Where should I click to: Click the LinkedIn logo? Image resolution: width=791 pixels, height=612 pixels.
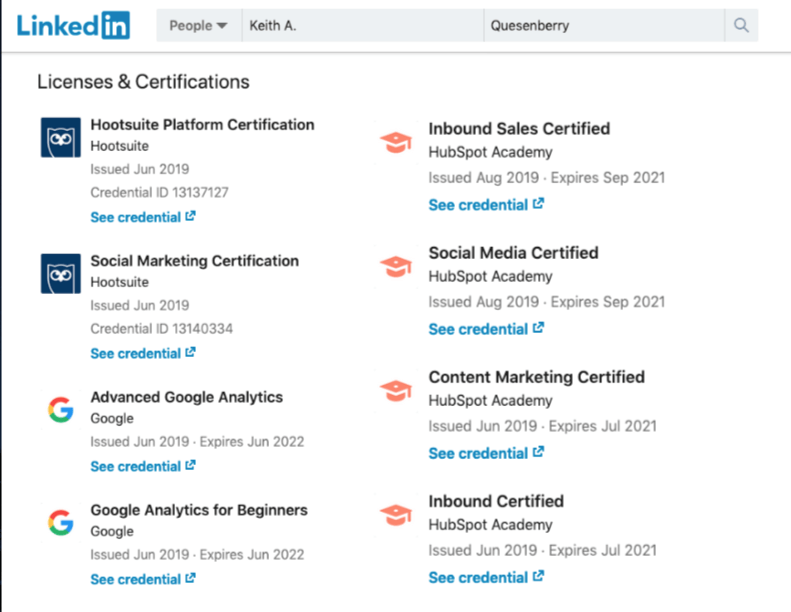click(x=73, y=25)
